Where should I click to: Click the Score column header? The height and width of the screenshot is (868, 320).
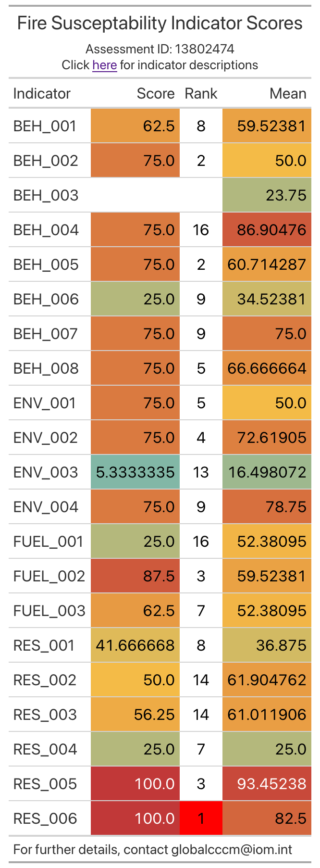coord(155,93)
